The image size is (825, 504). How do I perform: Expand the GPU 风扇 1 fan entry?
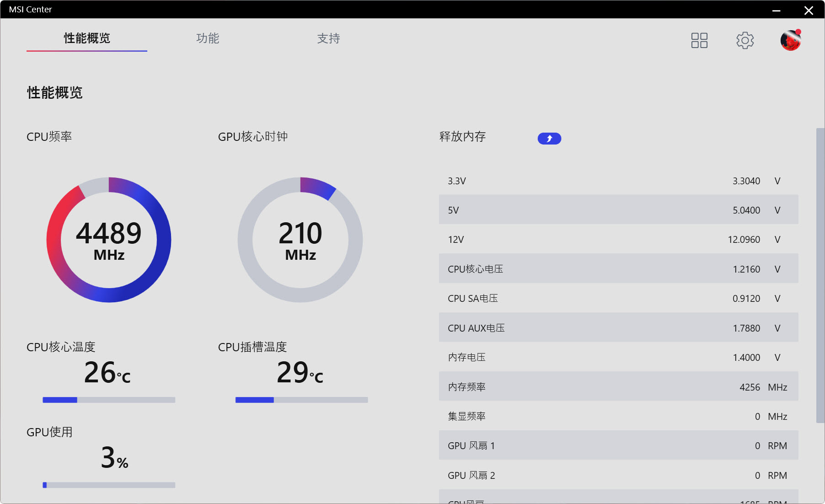tap(618, 445)
